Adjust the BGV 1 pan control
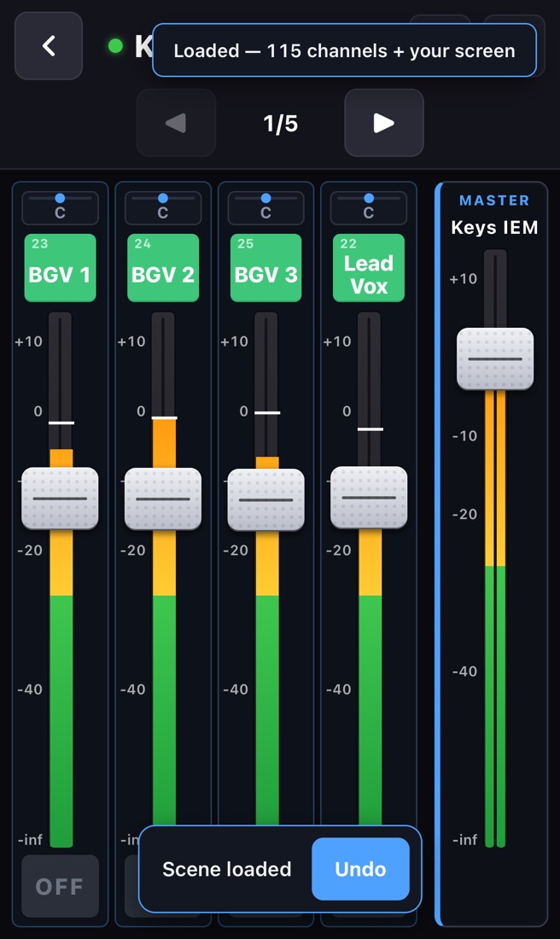Viewport: 560px width, 939px height. point(60,207)
